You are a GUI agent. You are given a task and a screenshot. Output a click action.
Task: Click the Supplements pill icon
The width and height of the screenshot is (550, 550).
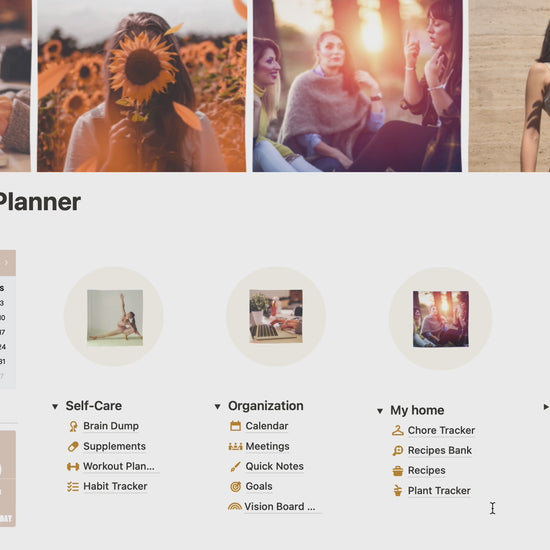73,447
